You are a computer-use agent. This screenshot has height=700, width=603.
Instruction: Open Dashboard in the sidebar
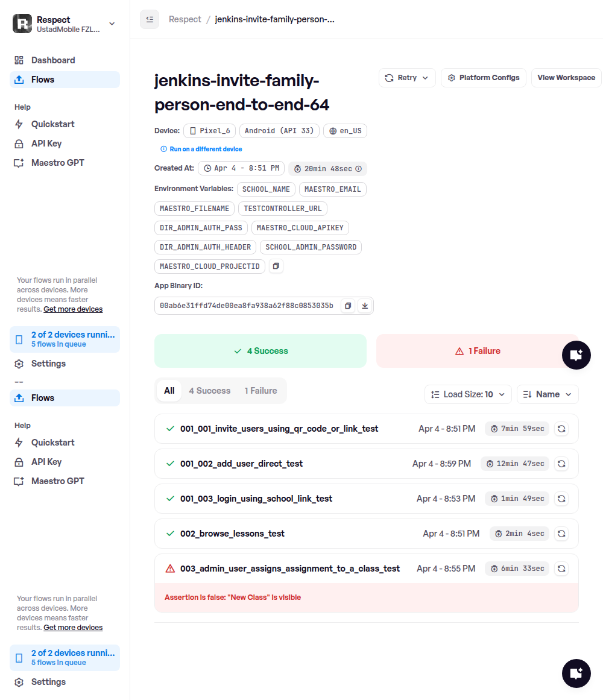click(x=53, y=60)
